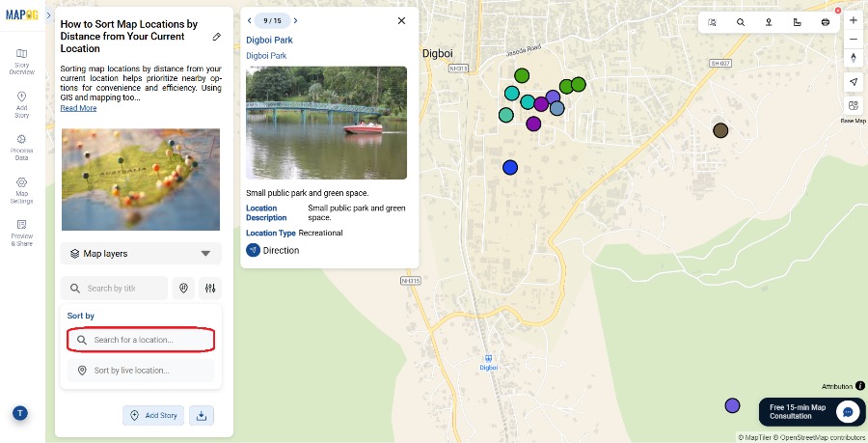Click the Read More link
The height and width of the screenshot is (443, 868).
click(78, 108)
